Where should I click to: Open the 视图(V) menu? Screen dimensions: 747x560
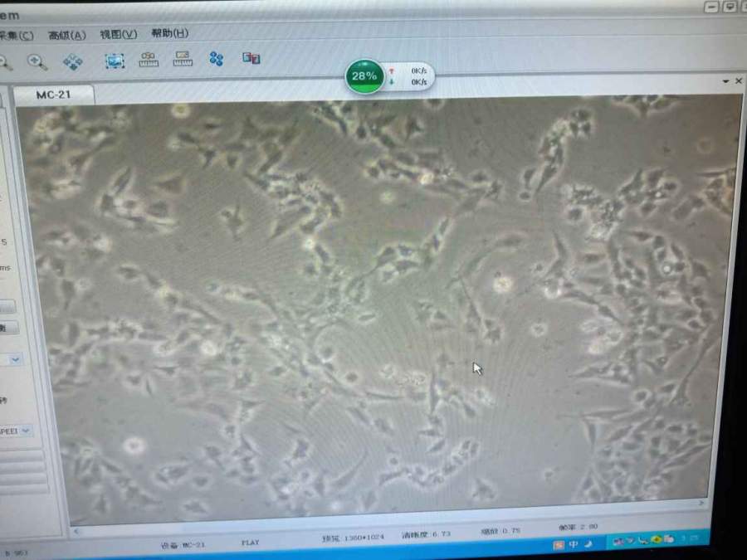(x=118, y=34)
